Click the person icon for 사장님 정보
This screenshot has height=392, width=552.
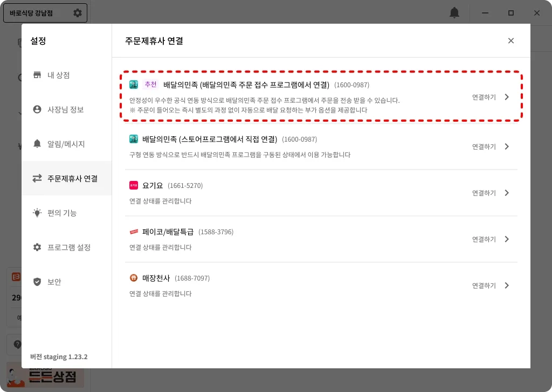tap(37, 109)
